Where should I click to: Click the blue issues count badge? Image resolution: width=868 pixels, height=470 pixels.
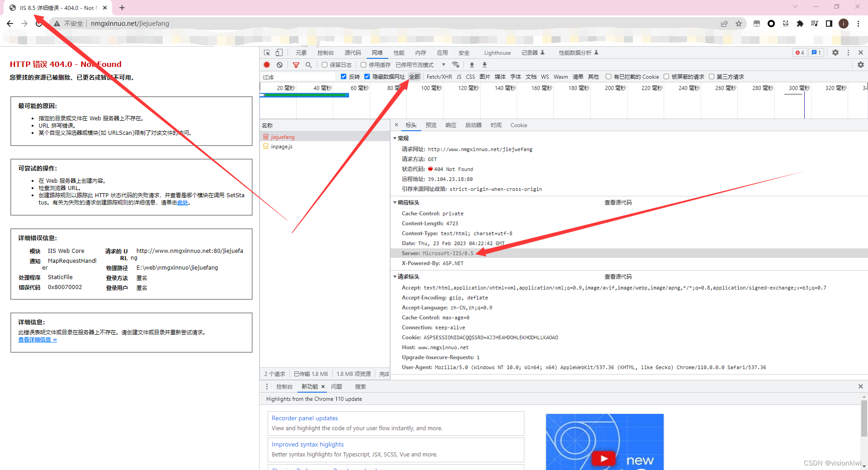point(816,52)
